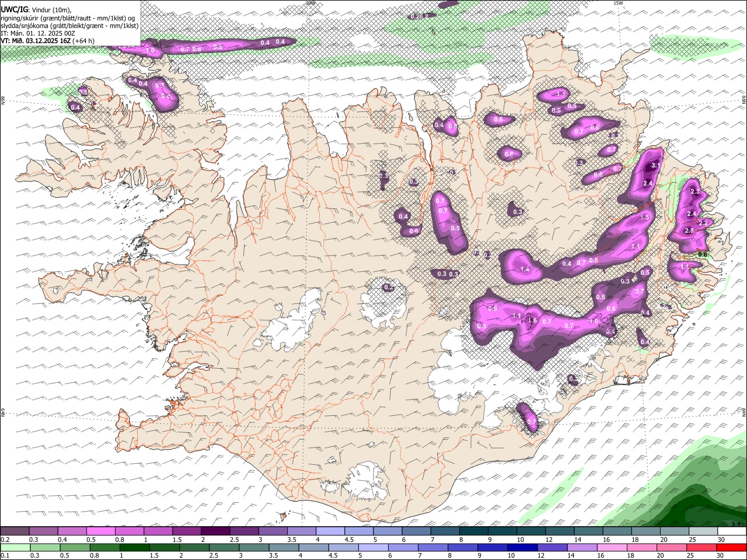Click the 30 label on the lower scale
Screen dimensions: 747x560
pyautogui.click(x=720, y=556)
